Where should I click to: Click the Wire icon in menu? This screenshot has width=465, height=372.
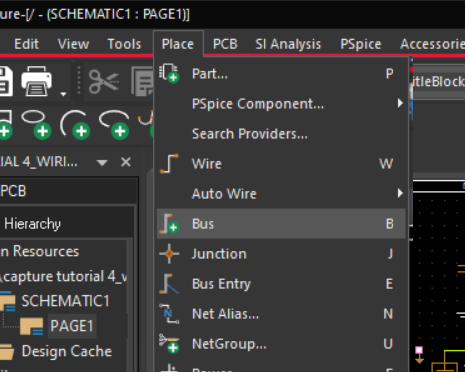[169, 163]
